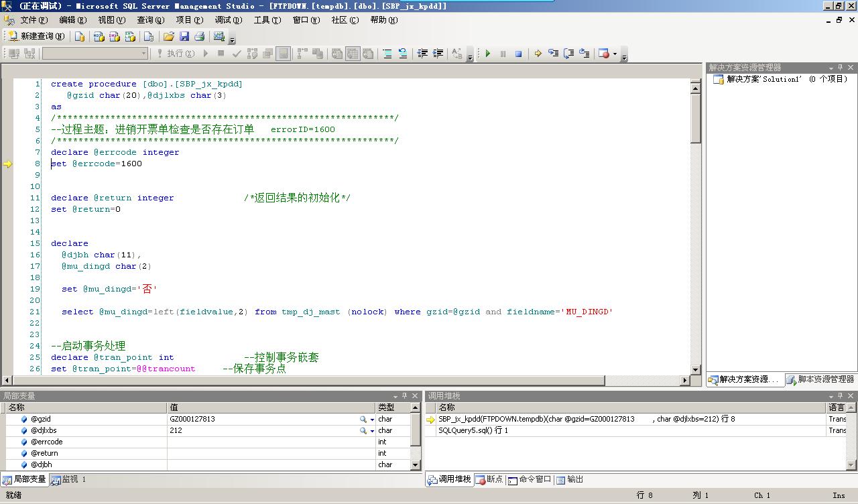Close the 解决方案资源管理器 panel
The height and width of the screenshot is (504, 858).
(851, 68)
